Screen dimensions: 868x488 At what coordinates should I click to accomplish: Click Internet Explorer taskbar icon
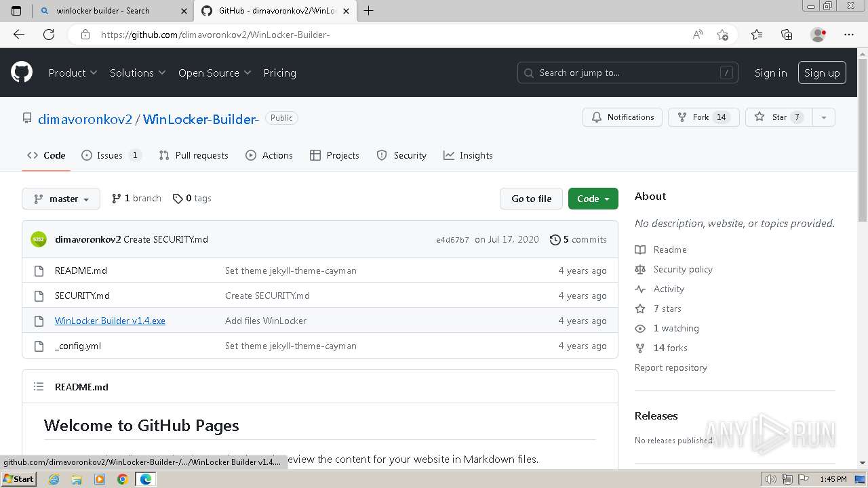tap(54, 479)
